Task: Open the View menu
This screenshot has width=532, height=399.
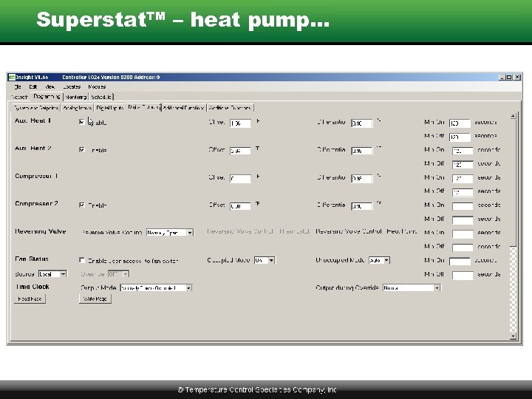Action: pyautogui.click(x=50, y=87)
